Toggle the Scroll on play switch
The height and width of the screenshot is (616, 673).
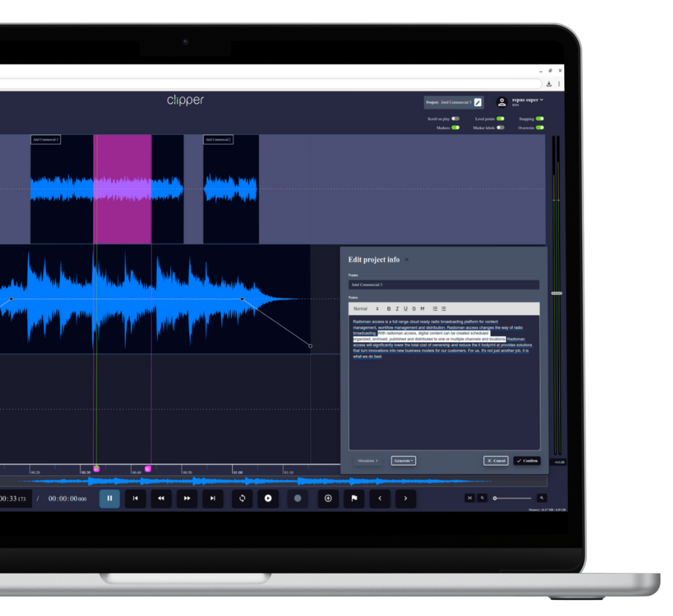(x=456, y=119)
